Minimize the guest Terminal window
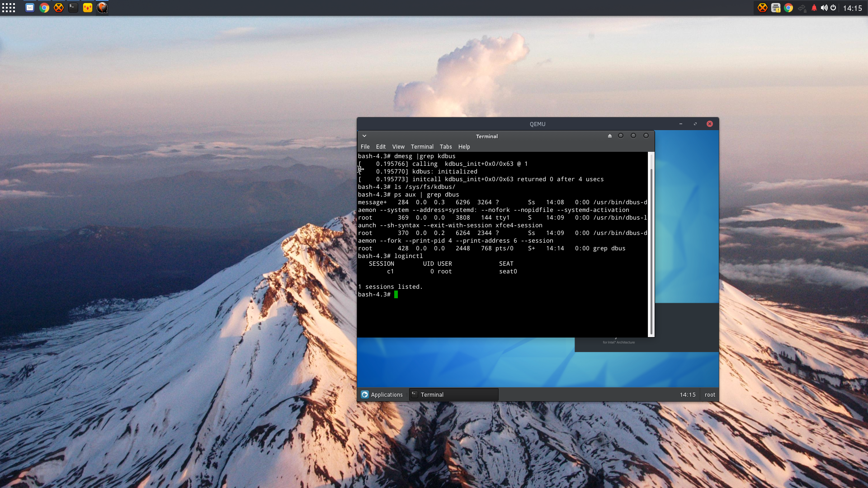868x488 pixels. click(x=621, y=136)
